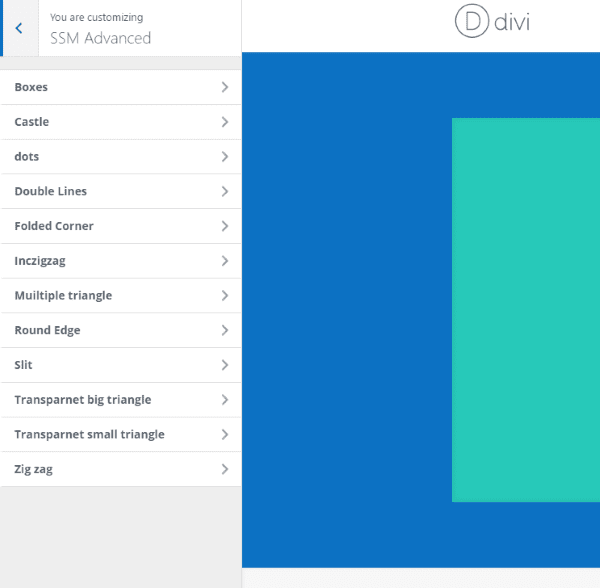Open the Castle section
The width and height of the screenshot is (600, 588).
[32, 122]
